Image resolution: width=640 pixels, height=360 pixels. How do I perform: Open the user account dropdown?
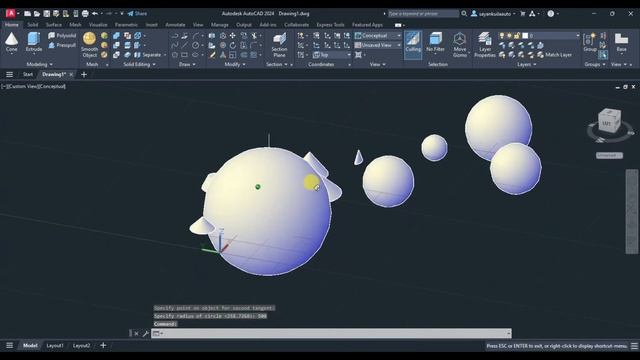click(493, 13)
